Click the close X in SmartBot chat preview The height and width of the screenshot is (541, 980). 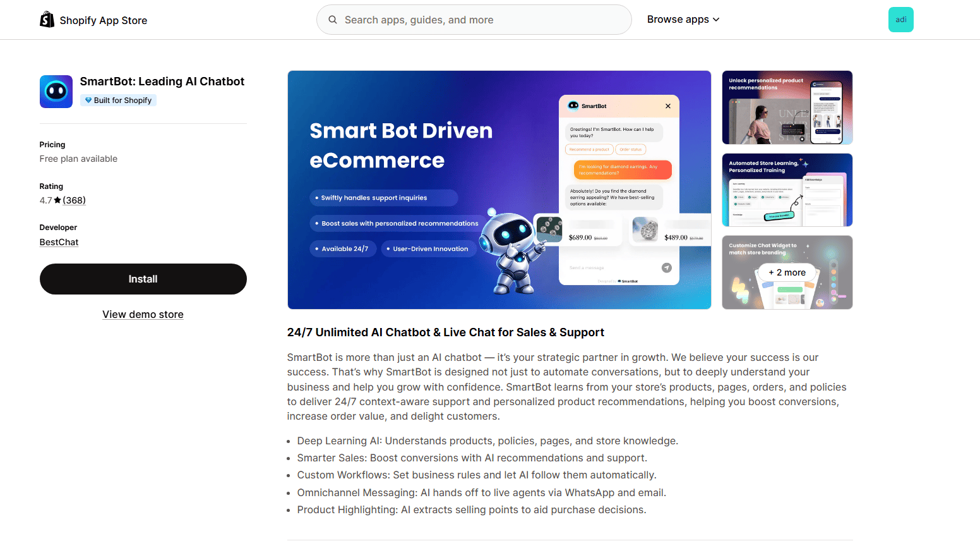pyautogui.click(x=668, y=106)
